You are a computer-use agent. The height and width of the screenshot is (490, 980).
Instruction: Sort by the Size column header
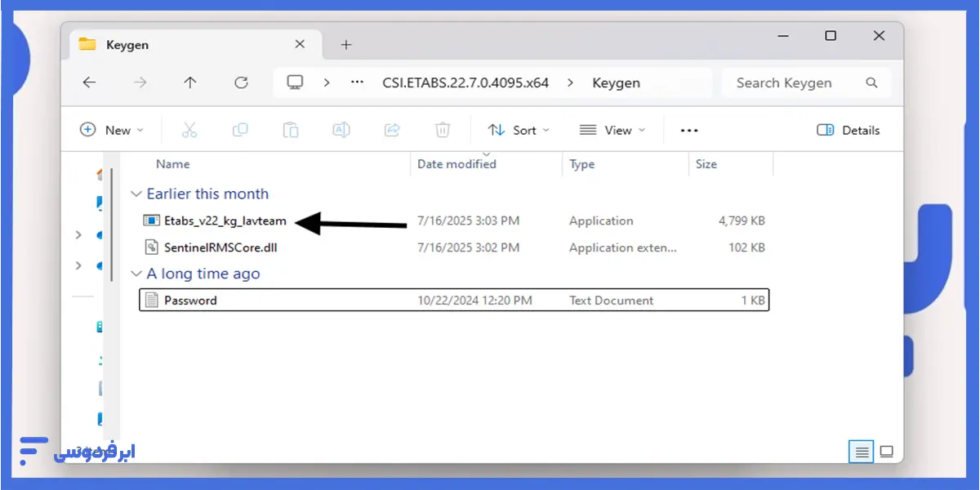[x=706, y=163]
